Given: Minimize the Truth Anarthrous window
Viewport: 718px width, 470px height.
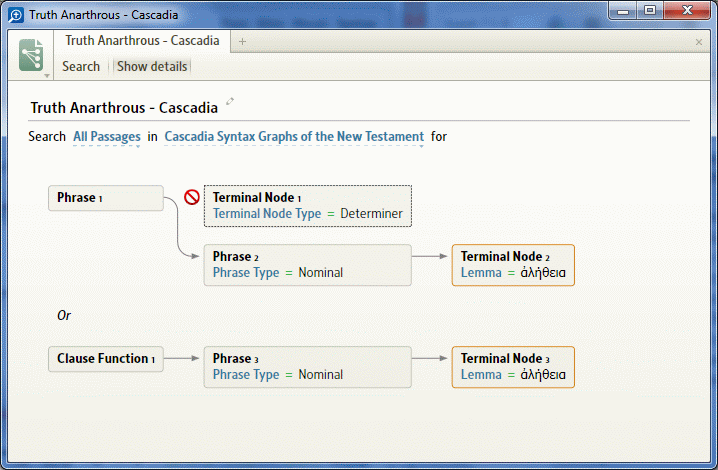Looking at the screenshot, I should coord(623,11).
